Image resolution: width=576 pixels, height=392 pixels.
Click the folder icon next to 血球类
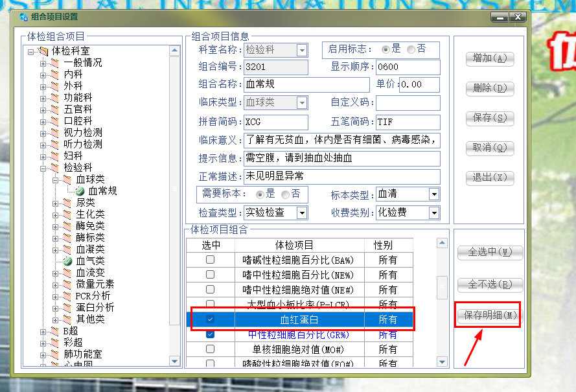[67, 179]
